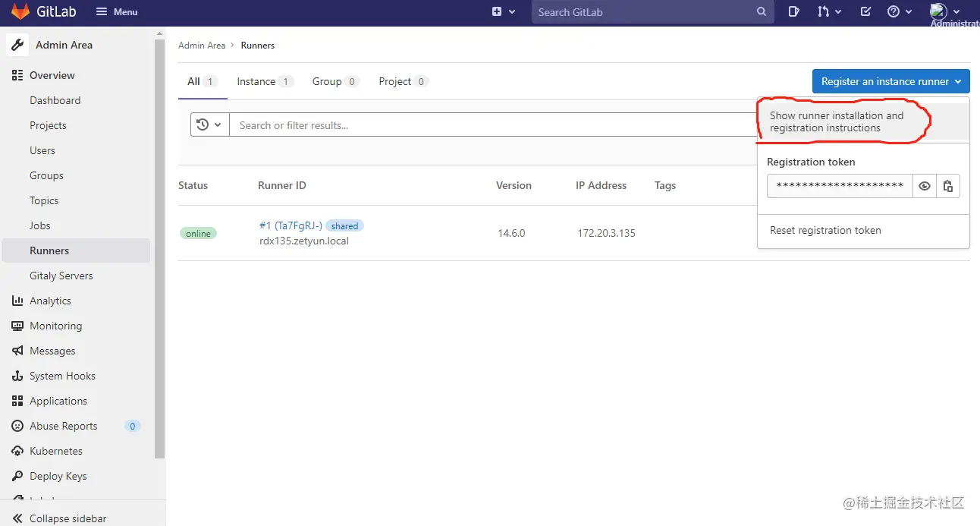Click the Admin Area wrench icon
This screenshot has width=980, height=526.
tap(17, 45)
